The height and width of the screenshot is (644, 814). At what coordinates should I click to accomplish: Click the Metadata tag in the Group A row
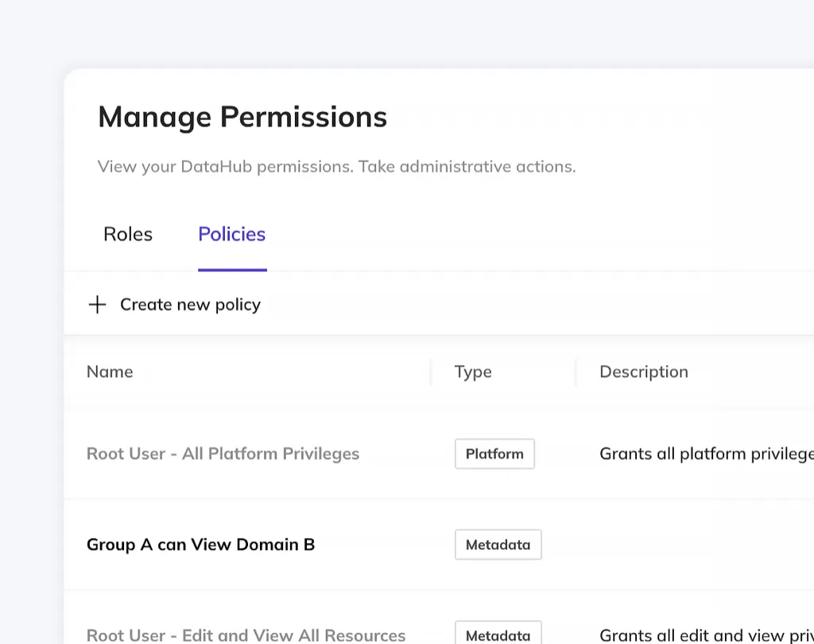tap(498, 545)
